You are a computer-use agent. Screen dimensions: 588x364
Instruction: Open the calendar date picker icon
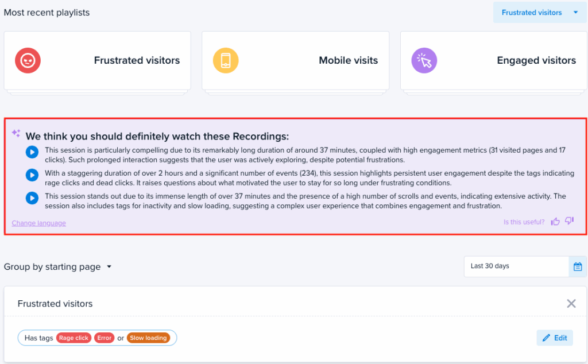578,266
